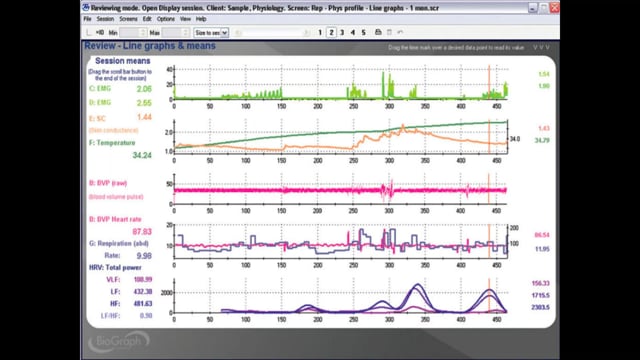Viewport: 640px width, 360px height.
Task: Click the 'E: SC' label
Action: (x=97, y=119)
